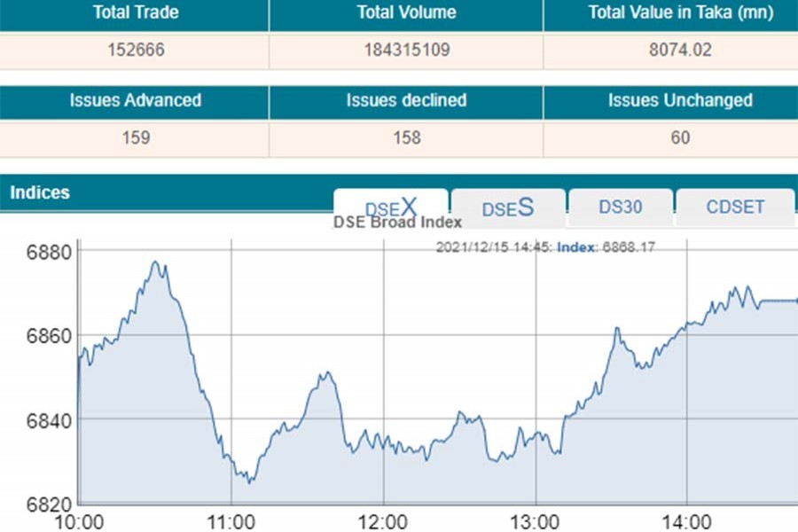Click the Issues declined header
This screenshot has height=532, width=798.
406,100
